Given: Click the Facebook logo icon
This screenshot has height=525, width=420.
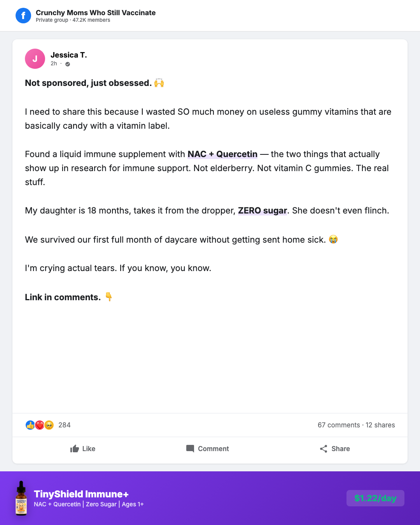Looking at the screenshot, I should 23,16.
